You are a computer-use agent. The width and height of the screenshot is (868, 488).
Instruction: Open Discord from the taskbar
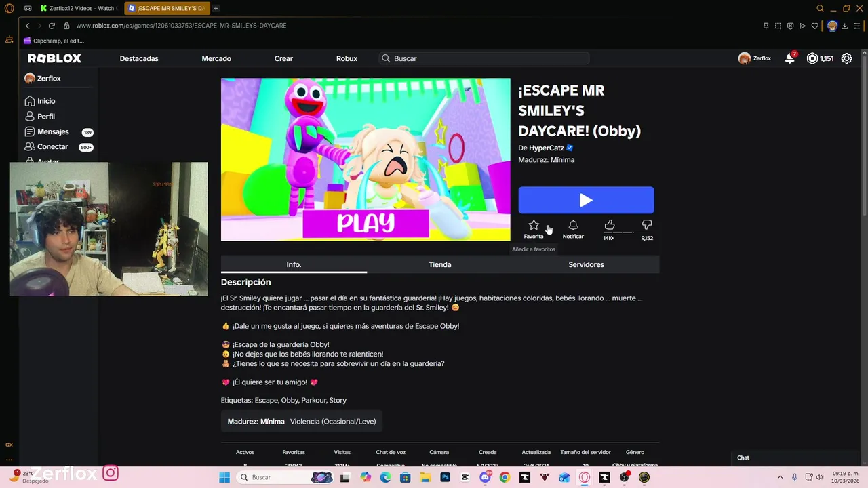[485, 477]
